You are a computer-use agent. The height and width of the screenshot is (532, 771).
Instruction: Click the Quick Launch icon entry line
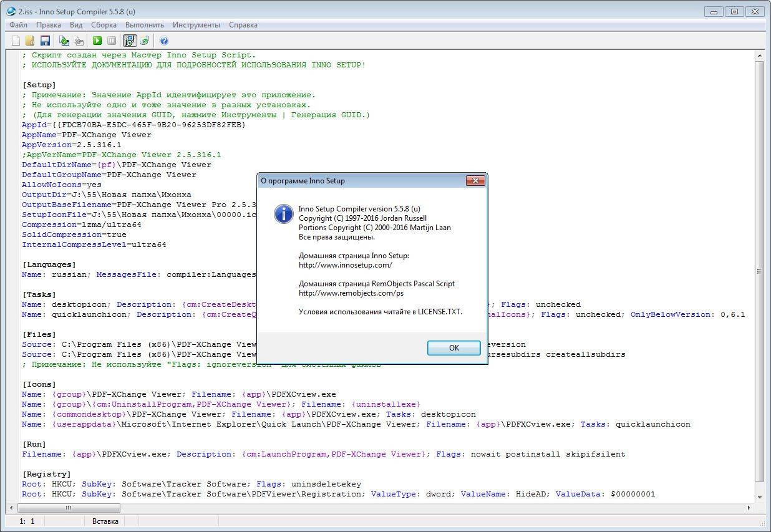click(356, 424)
